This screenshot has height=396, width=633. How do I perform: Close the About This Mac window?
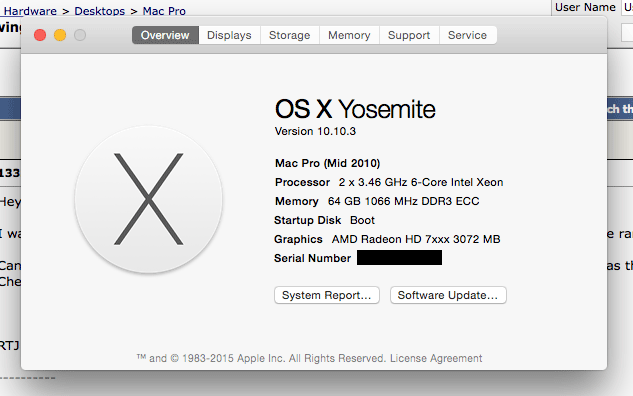coord(40,35)
